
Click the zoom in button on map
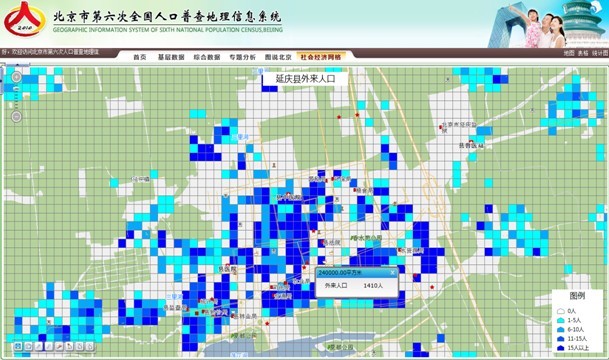tap(16, 77)
